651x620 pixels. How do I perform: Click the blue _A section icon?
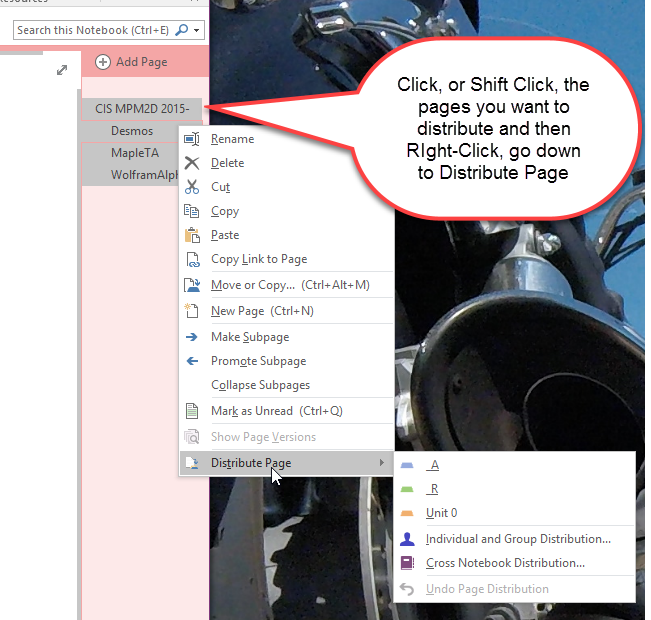pos(407,466)
